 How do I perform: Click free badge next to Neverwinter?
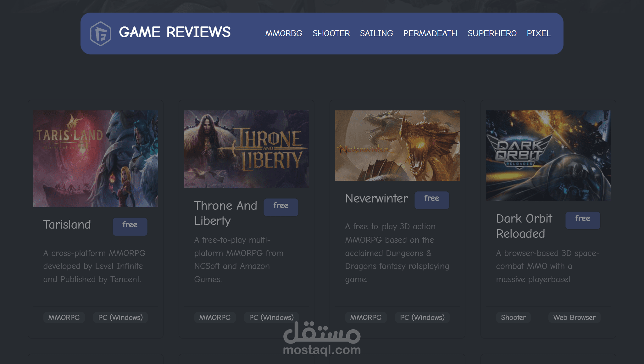[431, 199]
